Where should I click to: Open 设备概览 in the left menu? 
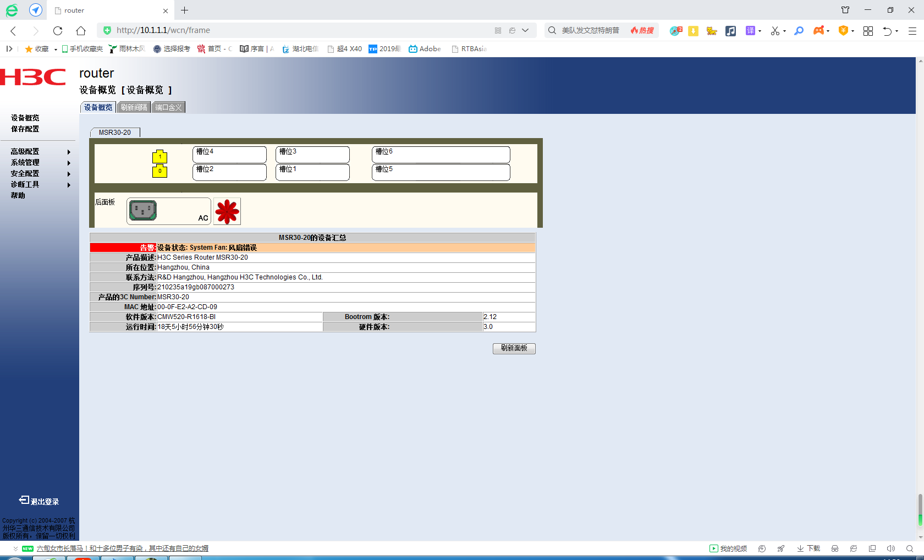pos(25,118)
